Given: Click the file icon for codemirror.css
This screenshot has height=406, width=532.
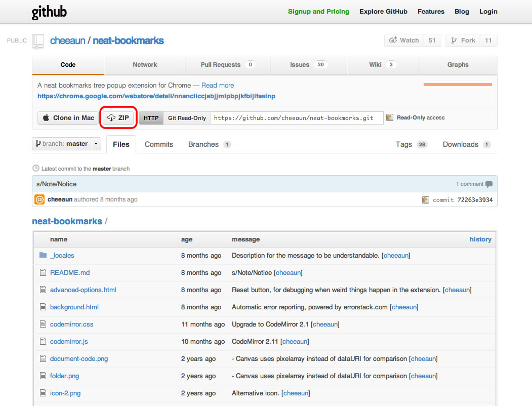Looking at the screenshot, I should 43,324.
